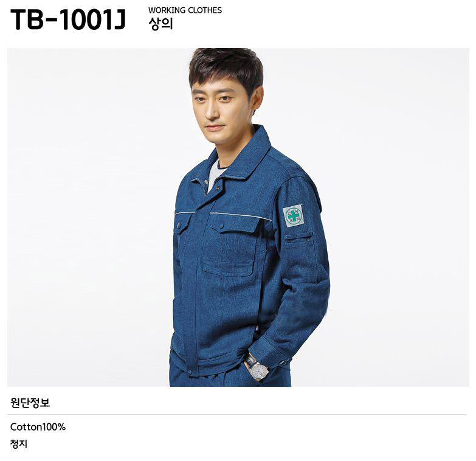Click the white t-shirt under the collar

pyautogui.click(x=215, y=175)
